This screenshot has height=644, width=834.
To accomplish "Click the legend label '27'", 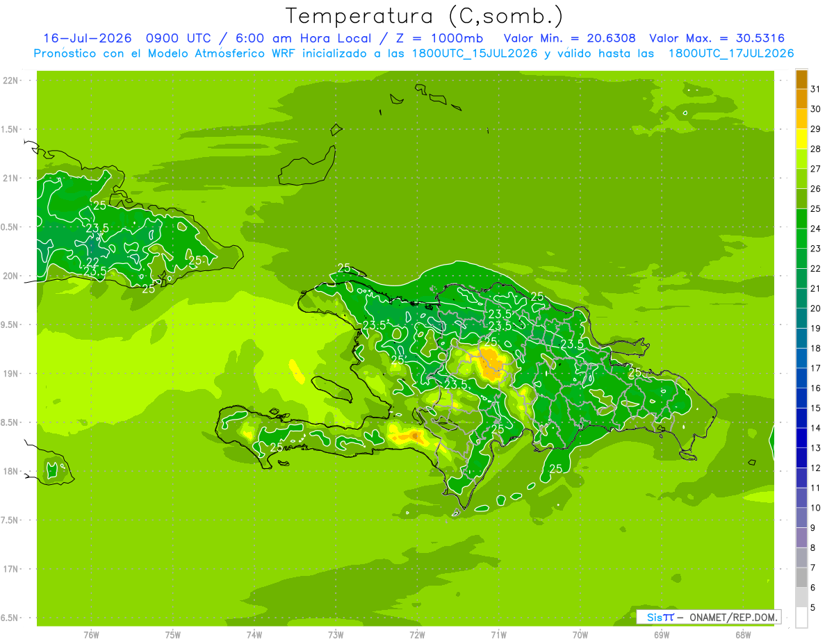I will pyautogui.click(x=816, y=169).
